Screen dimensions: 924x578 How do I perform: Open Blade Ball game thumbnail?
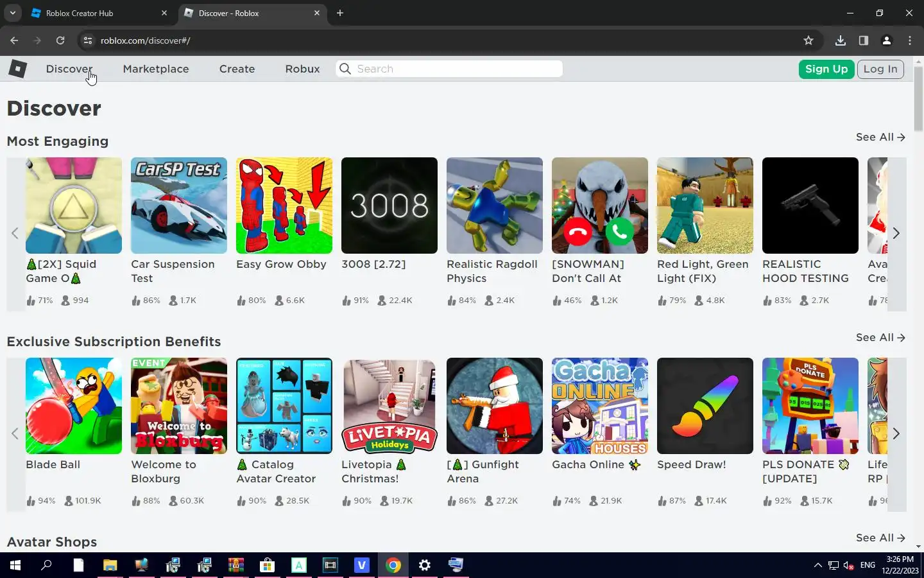tap(74, 406)
